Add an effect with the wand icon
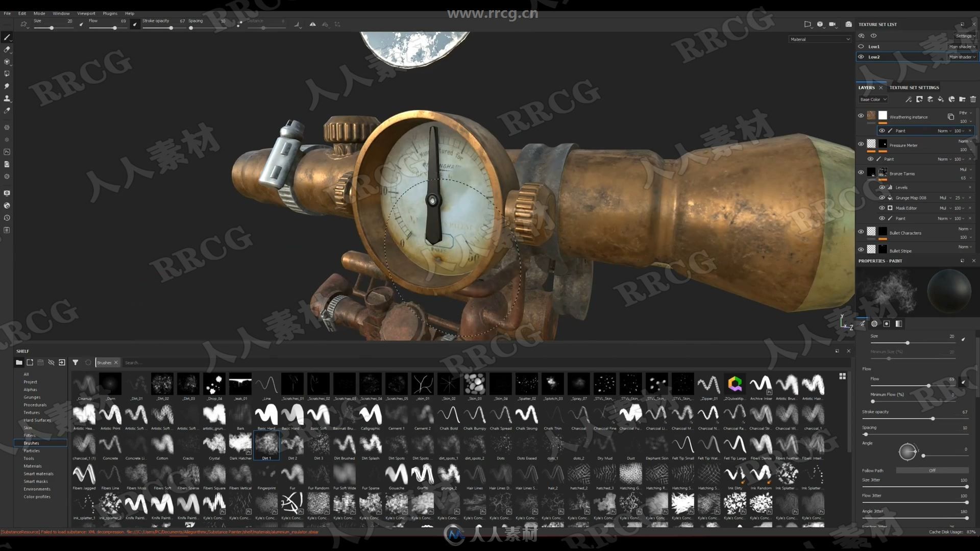 (909, 99)
